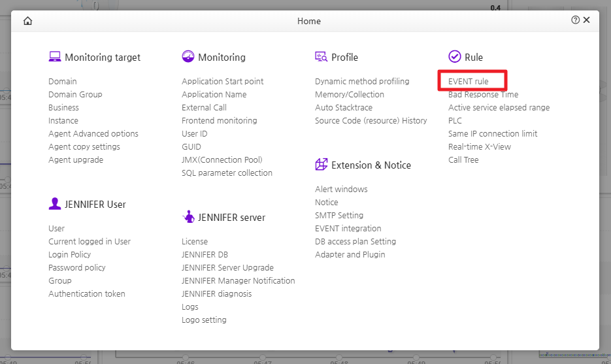Viewport: 611px width, 364px height.
Task: Click the Rule checkmark icon
Action: point(455,57)
